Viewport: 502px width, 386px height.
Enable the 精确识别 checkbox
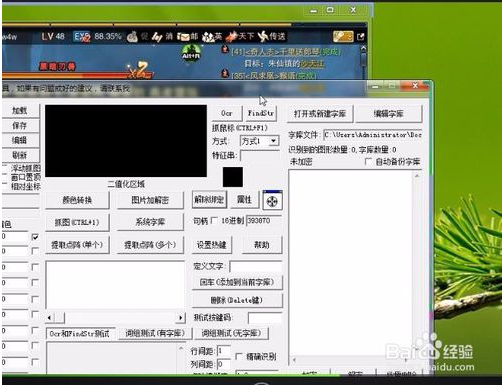pyautogui.click(x=239, y=356)
